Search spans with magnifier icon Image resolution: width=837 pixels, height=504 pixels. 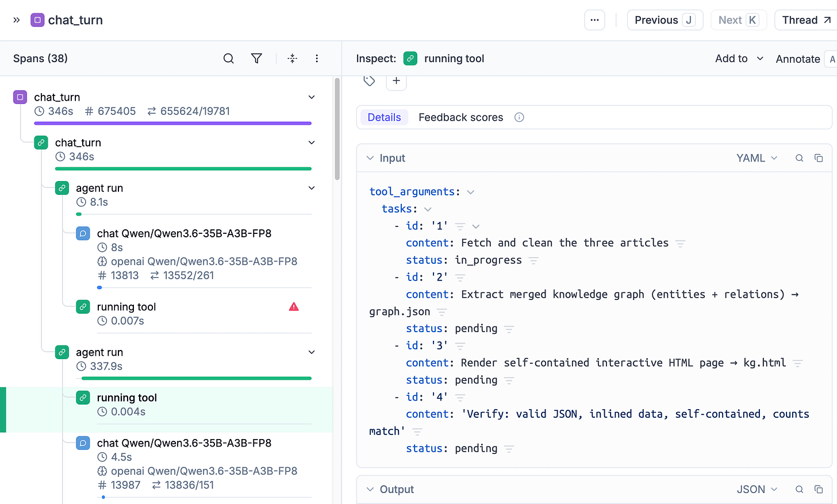pos(229,59)
